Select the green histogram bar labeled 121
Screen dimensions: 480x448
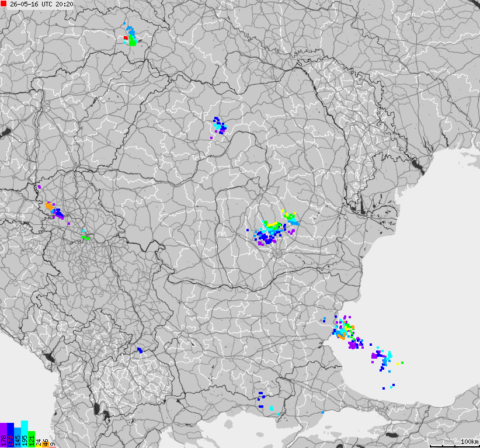[32, 439]
